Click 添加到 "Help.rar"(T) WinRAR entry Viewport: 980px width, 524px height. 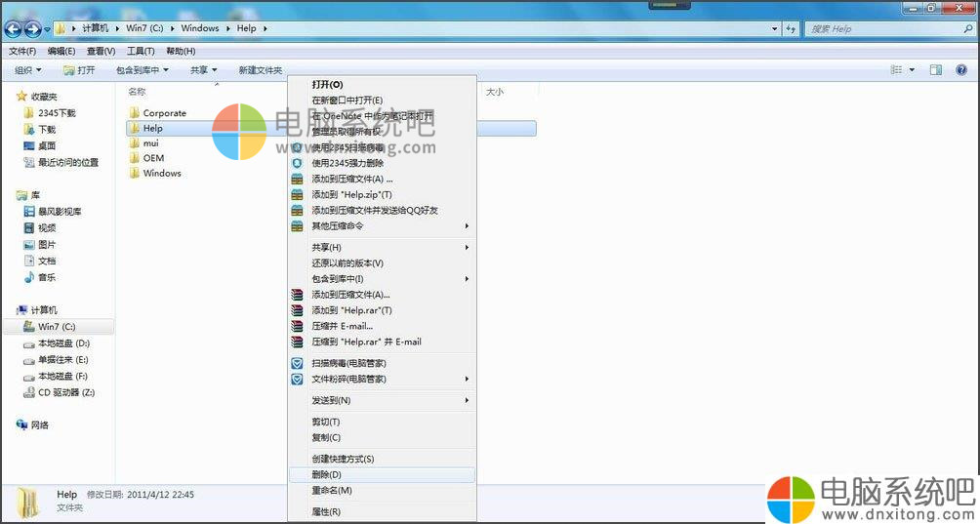pyautogui.click(x=351, y=310)
